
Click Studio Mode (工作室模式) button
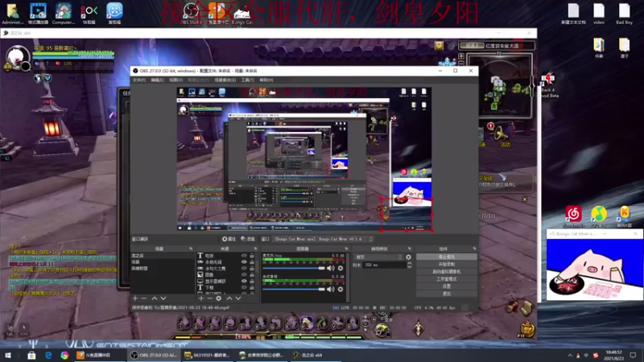coord(447,279)
